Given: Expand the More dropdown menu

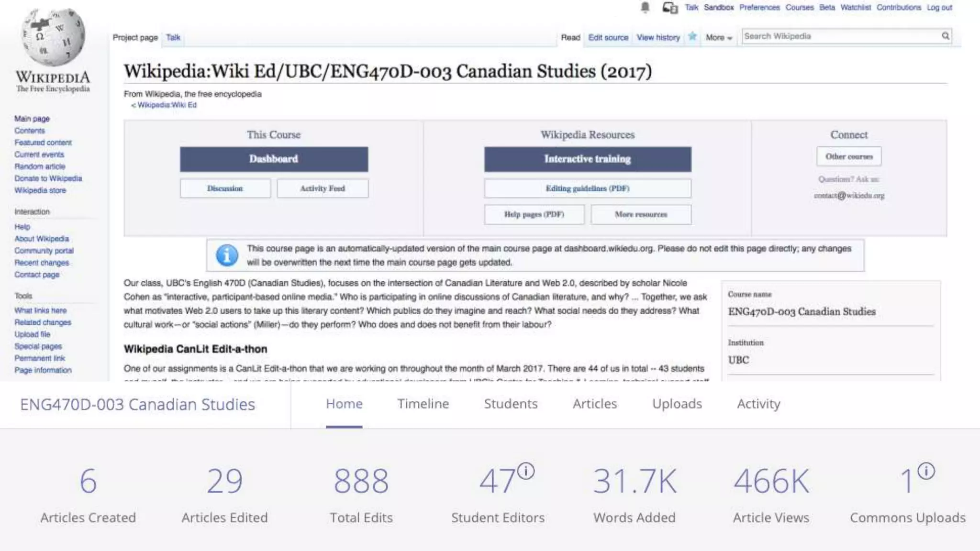Looking at the screenshot, I should pos(719,37).
